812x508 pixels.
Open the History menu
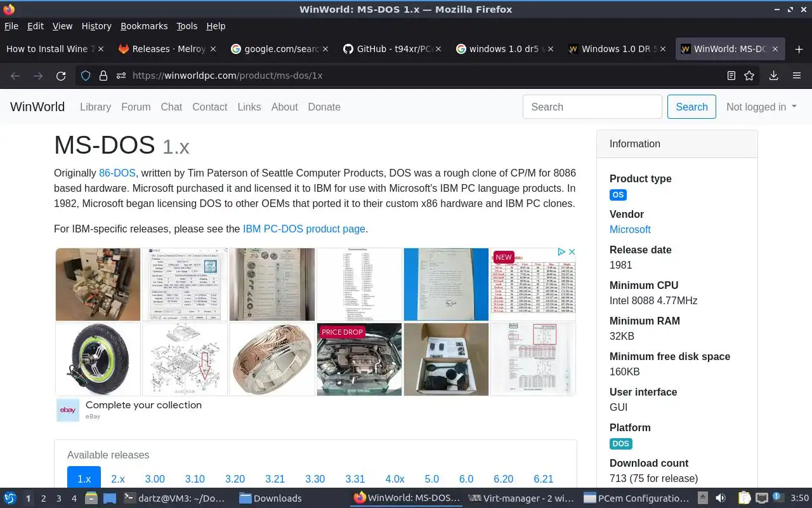pos(96,26)
